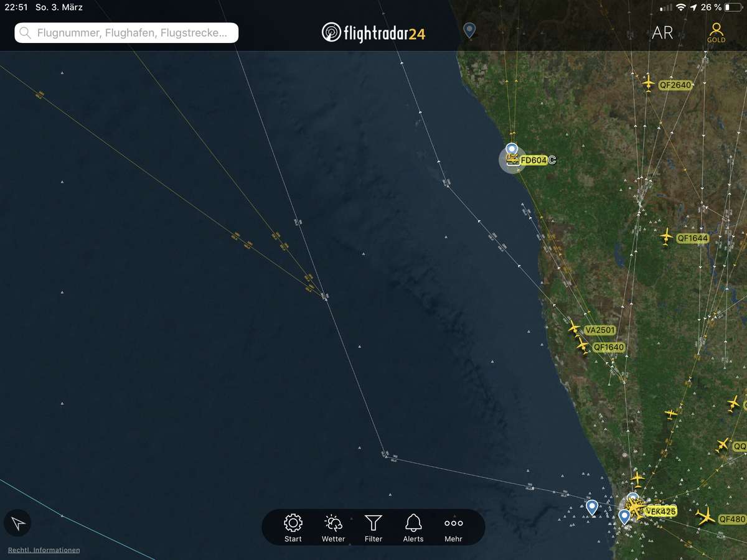Screen dimensions: 747x560
Task: Tap the 22:51 clock in status bar
Action: [x=16, y=7]
